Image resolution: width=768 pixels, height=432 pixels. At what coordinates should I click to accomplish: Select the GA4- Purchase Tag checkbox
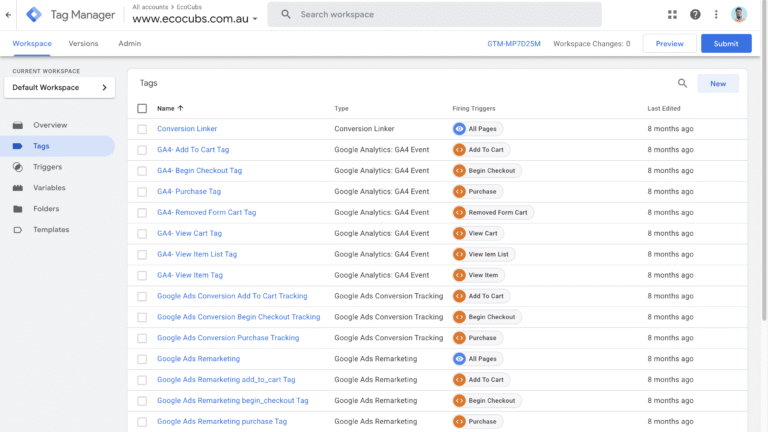(142, 192)
